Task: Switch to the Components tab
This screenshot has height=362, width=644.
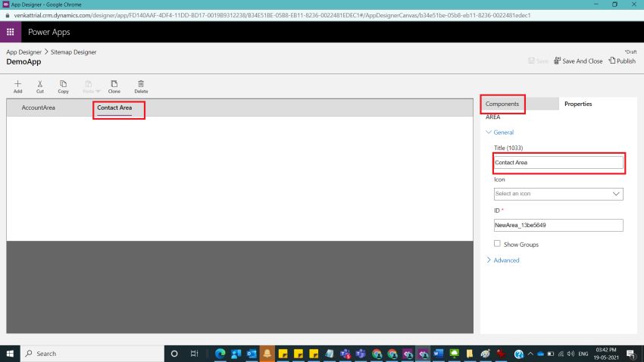Action: point(502,104)
